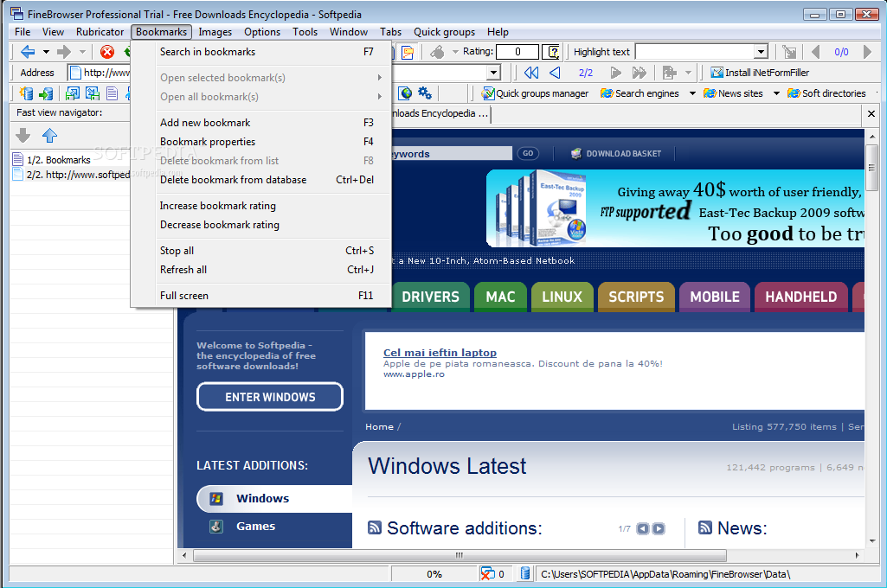Click the gray Forward arrow icon
887x588 pixels.
pyautogui.click(x=64, y=52)
